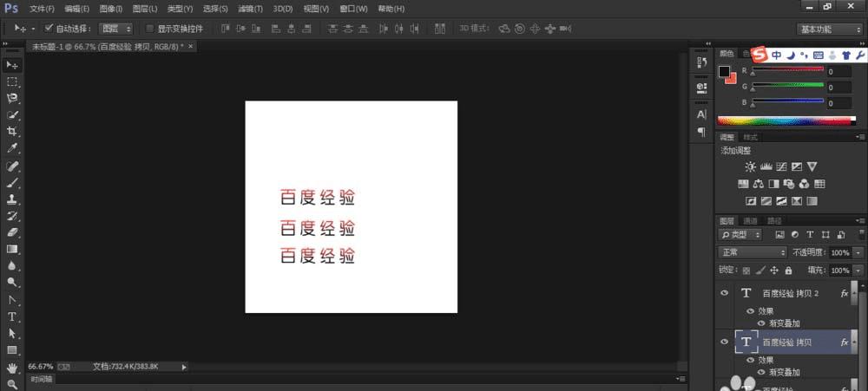Open workspace dropdown (基本功能)
The width and height of the screenshot is (868, 391).
coord(829,29)
